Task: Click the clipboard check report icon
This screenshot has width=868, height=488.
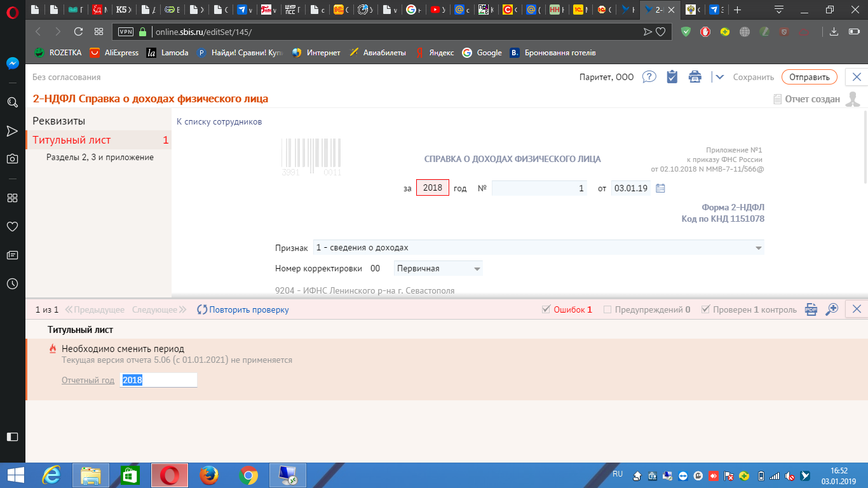Action: 672,77
